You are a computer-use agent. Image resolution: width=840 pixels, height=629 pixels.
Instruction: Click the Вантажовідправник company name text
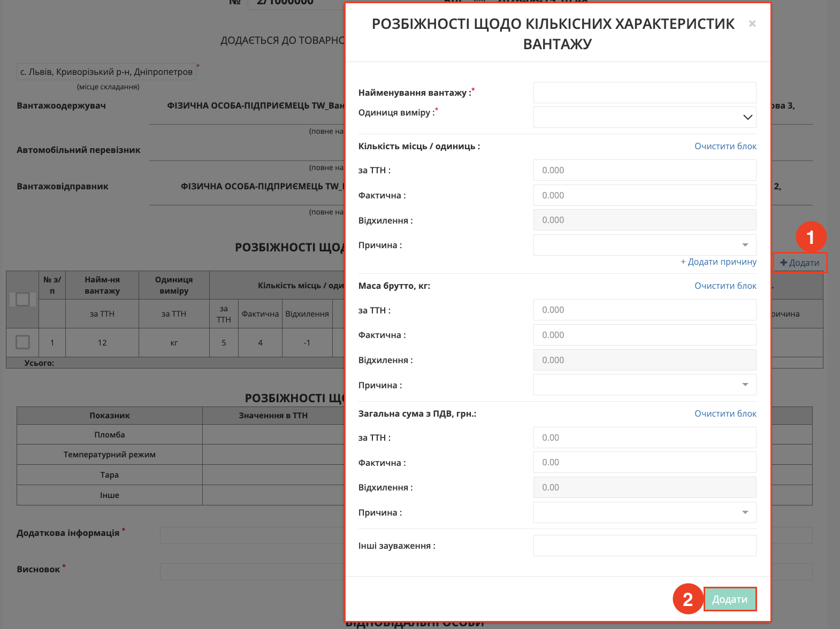pyautogui.click(x=263, y=186)
